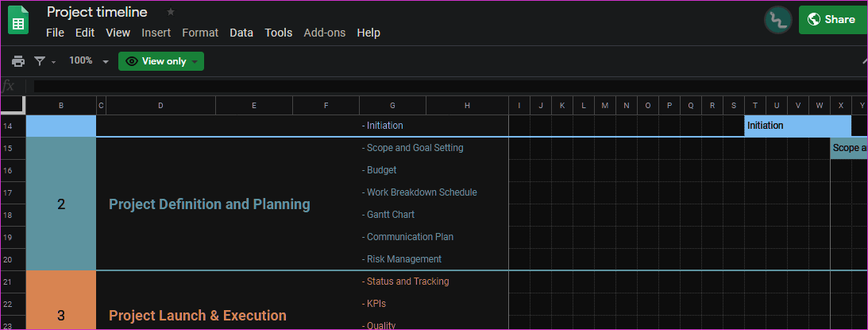Viewport: 868px width, 330px height.
Task: Click inside the formula bar field
Action: 450,86
